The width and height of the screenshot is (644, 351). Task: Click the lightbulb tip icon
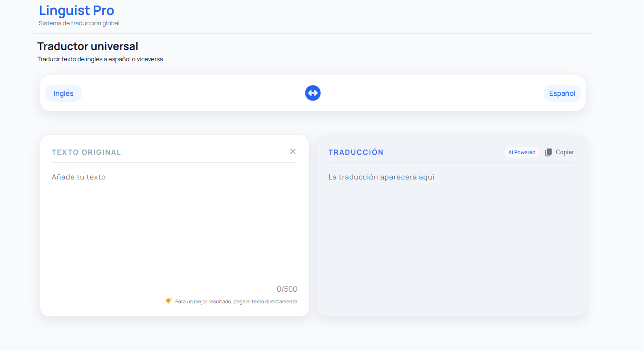point(169,301)
